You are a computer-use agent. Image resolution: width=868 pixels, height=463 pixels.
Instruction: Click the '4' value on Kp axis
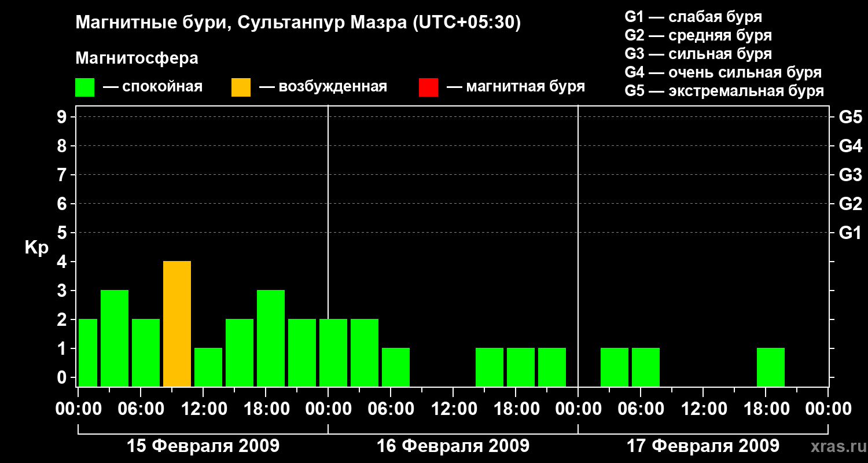(63, 262)
